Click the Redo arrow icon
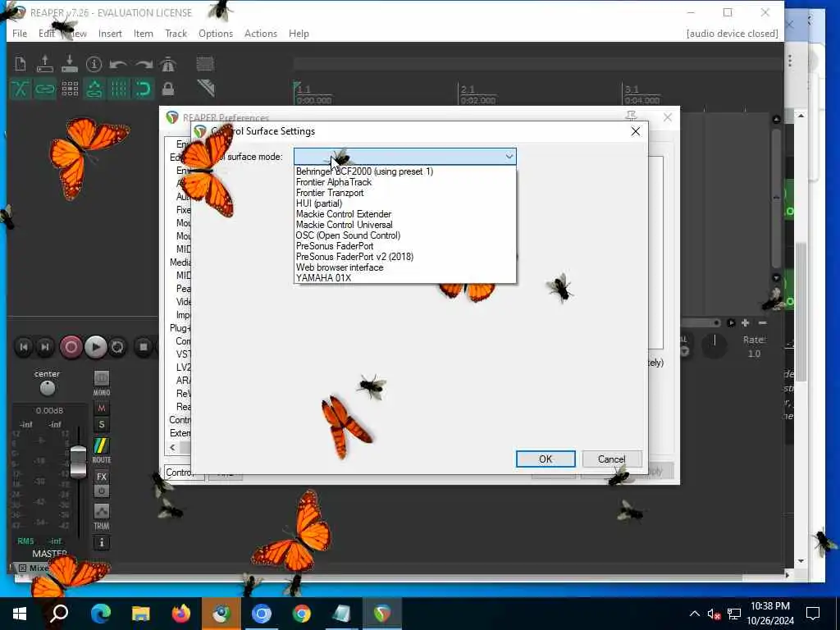The height and width of the screenshot is (630, 840). [144, 64]
